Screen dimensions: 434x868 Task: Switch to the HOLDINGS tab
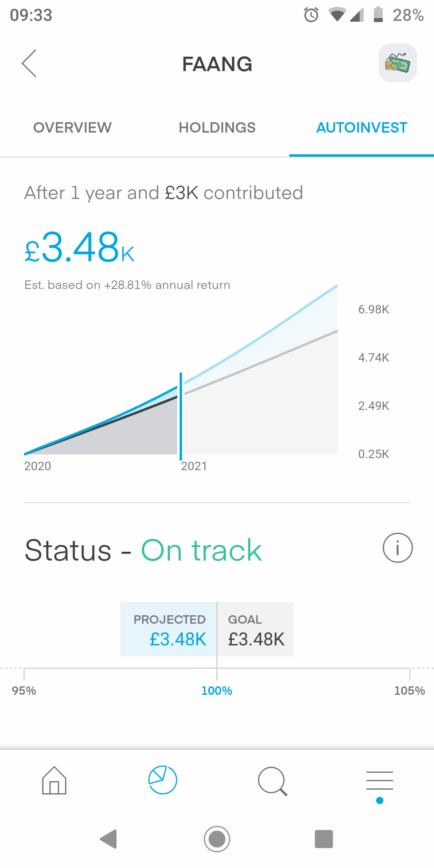(x=217, y=128)
